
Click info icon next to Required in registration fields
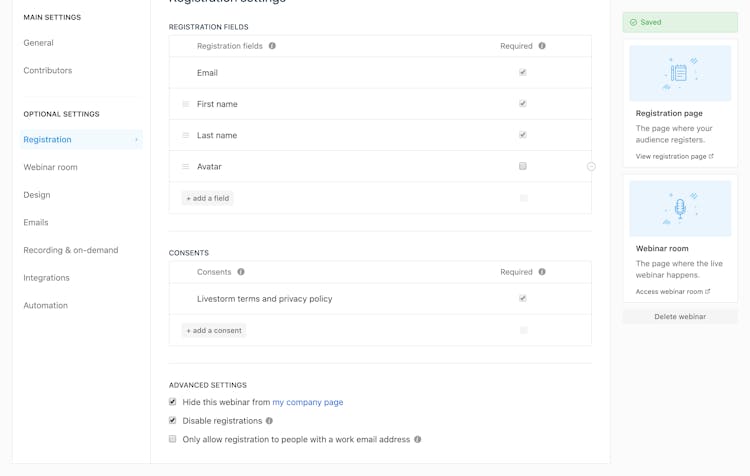click(x=542, y=46)
